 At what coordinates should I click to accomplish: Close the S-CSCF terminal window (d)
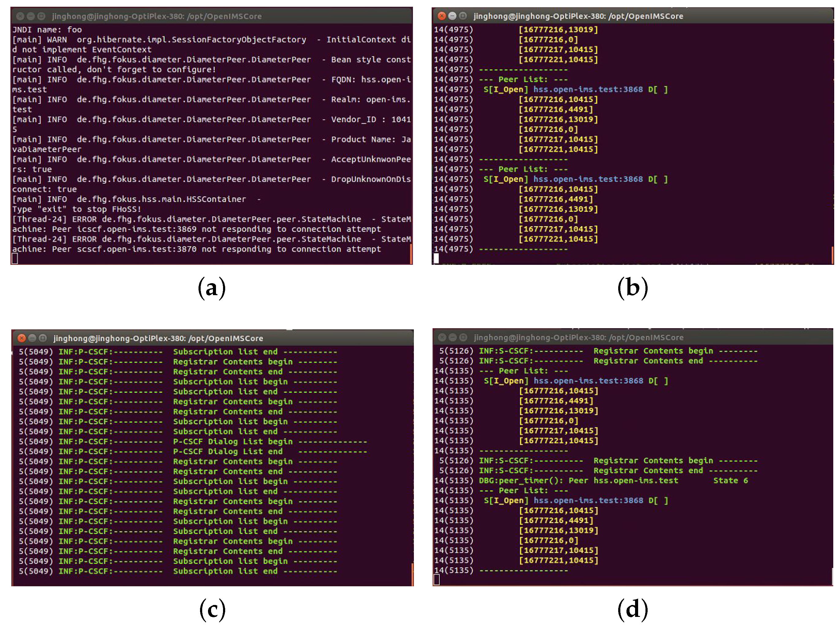pos(442,337)
